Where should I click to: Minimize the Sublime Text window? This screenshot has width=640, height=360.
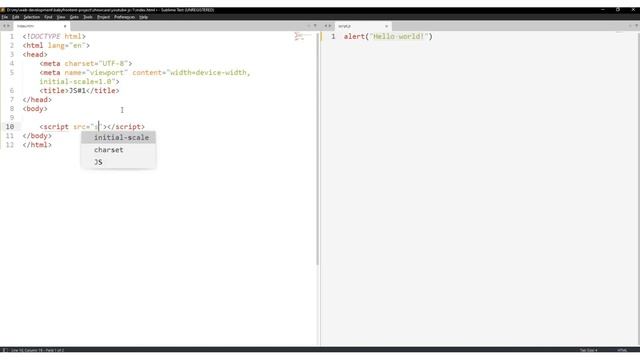pyautogui.click(x=603, y=10)
